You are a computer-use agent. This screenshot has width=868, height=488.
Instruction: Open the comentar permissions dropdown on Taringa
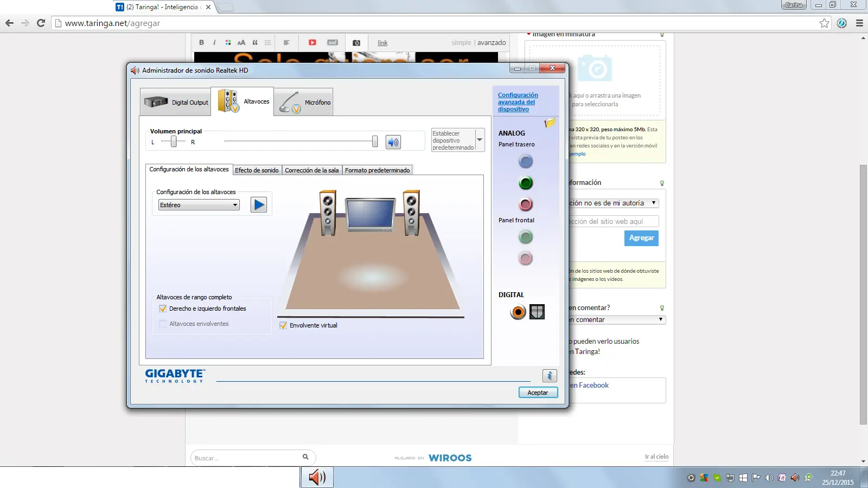pos(617,320)
